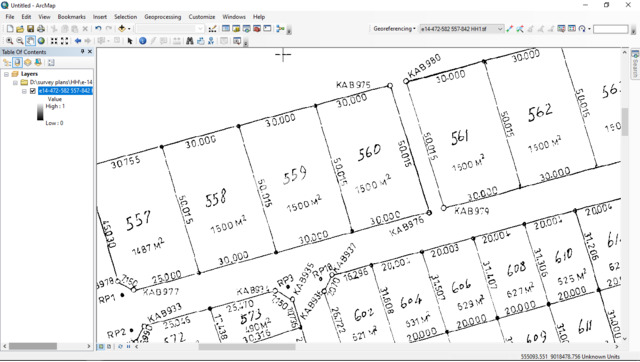Click the horizontal map scrollbar thumb
This screenshot has width=640, height=362.
247,347
